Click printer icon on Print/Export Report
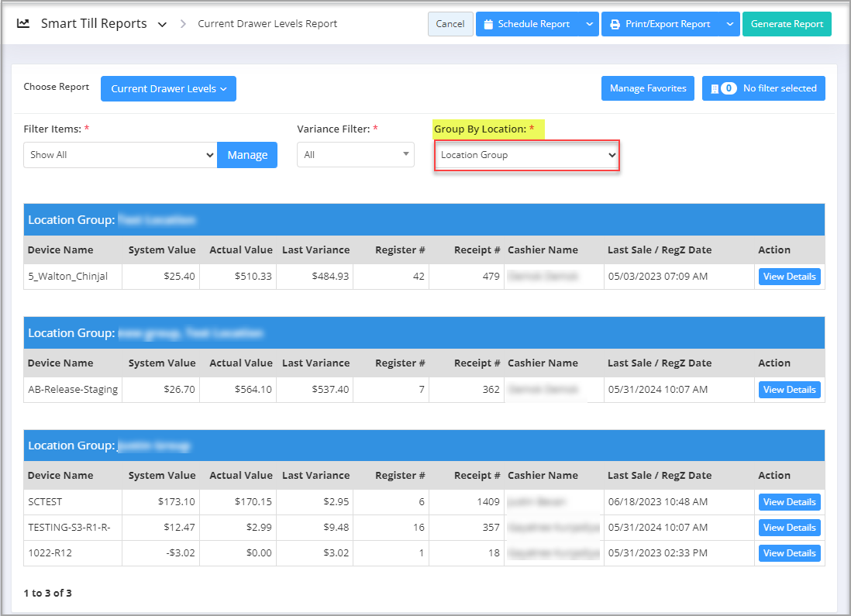The image size is (851, 616). click(x=615, y=25)
